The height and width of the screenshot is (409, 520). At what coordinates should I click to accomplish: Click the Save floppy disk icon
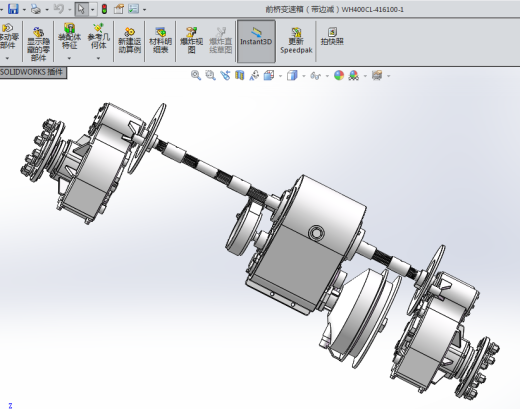click(13, 9)
